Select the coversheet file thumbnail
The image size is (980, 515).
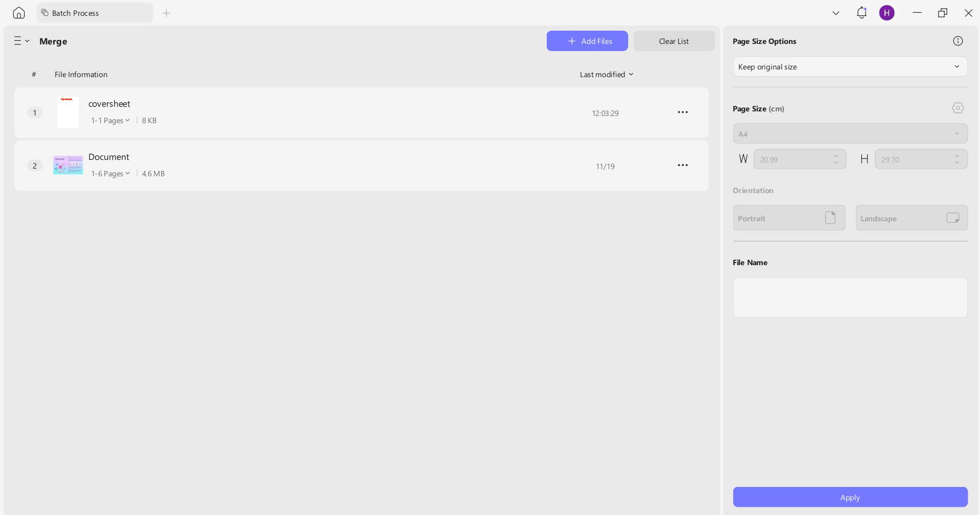[x=68, y=112]
